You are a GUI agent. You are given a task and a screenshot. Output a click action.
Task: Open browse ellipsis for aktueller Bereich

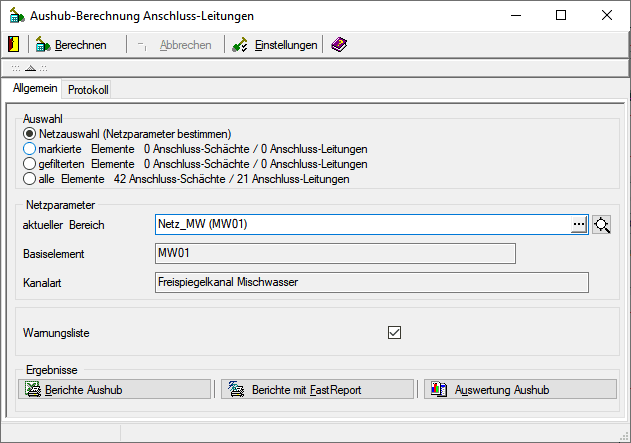tap(578, 225)
